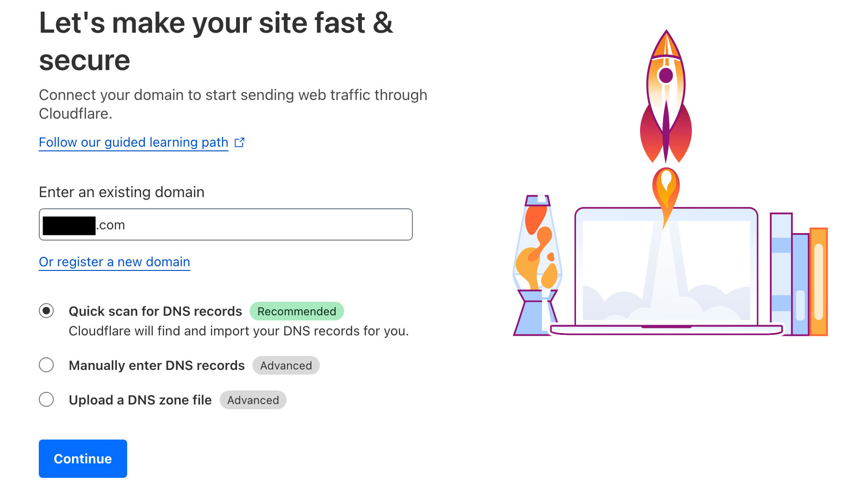The width and height of the screenshot is (850, 504).
Task: Choose Manually enter DNS records radio button
Action: pos(46,365)
